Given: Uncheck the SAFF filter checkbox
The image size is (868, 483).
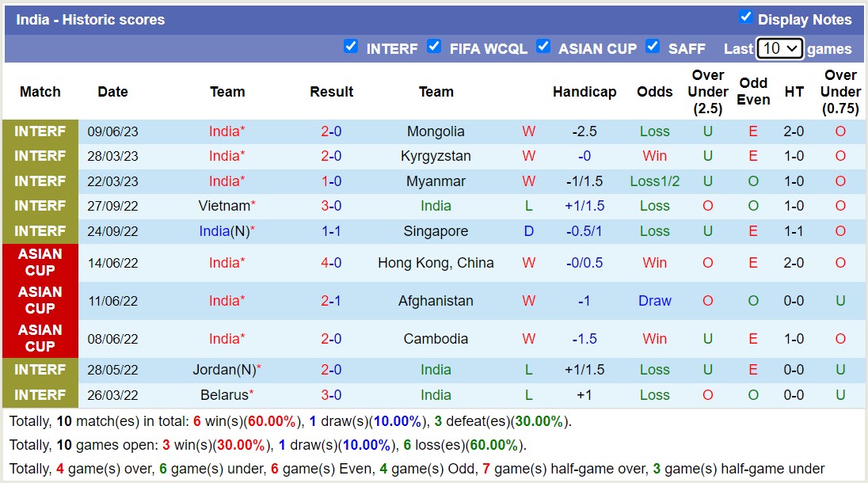Looking at the screenshot, I should click(653, 47).
